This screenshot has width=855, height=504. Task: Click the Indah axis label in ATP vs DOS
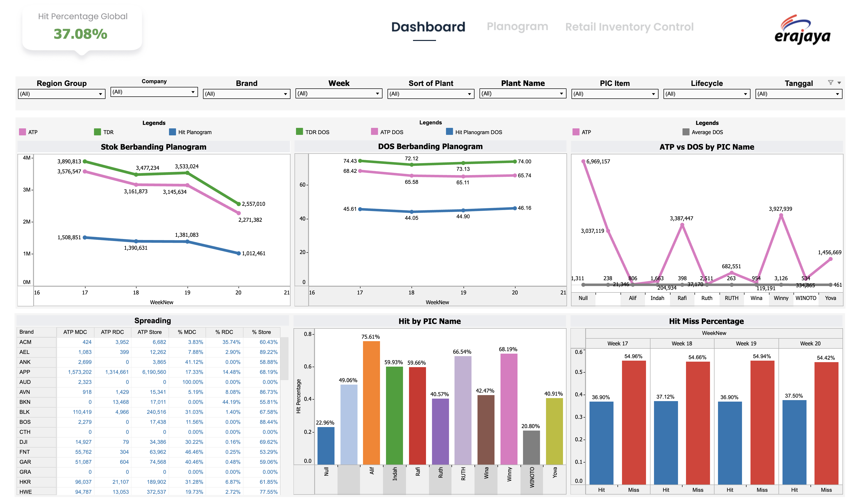657,298
